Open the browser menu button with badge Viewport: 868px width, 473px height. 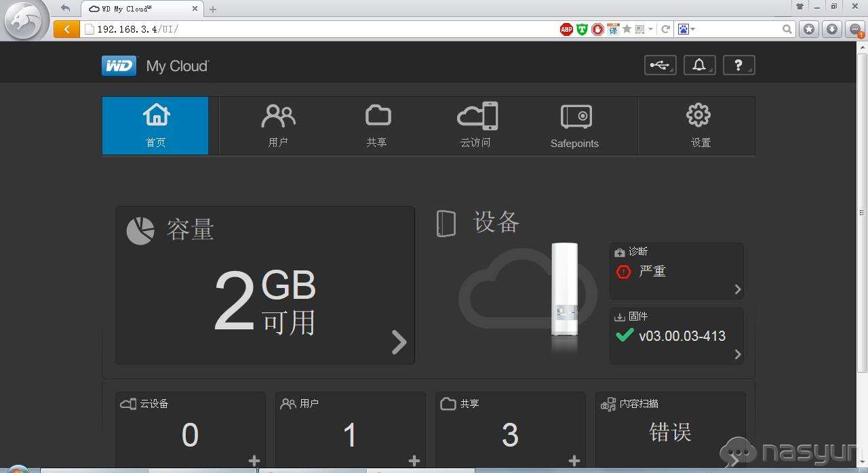click(x=856, y=29)
